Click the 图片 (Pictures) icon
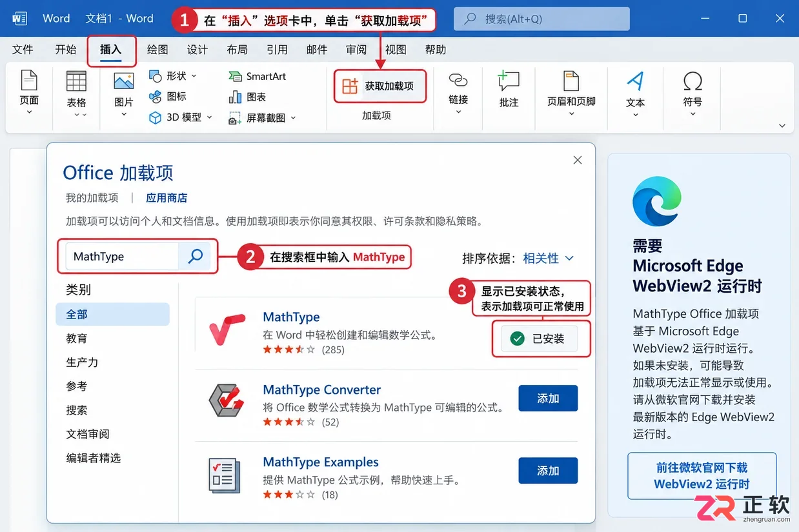 tap(123, 81)
